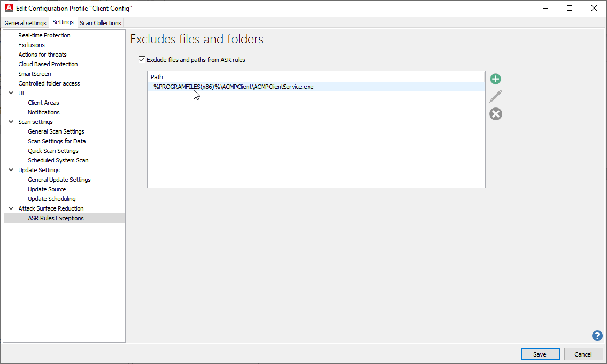Image resolution: width=607 pixels, height=364 pixels.
Task: Open the Scan Collections tab
Action: 101,23
